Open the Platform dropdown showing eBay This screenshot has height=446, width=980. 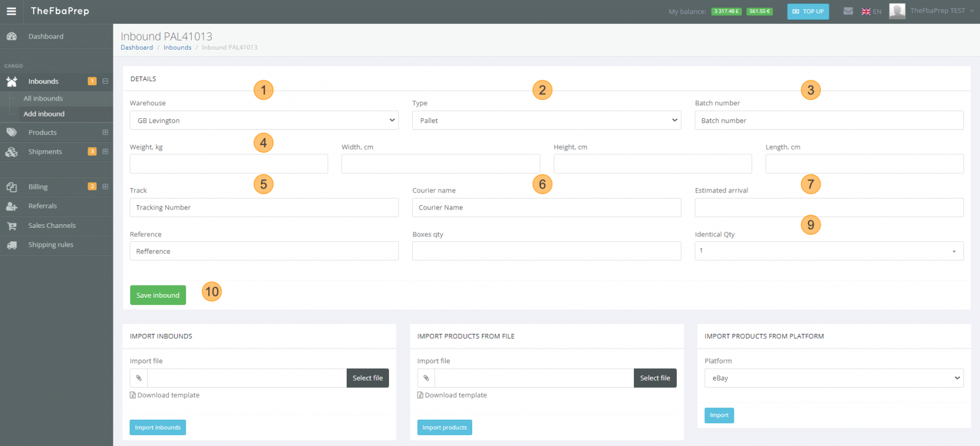pyautogui.click(x=834, y=378)
